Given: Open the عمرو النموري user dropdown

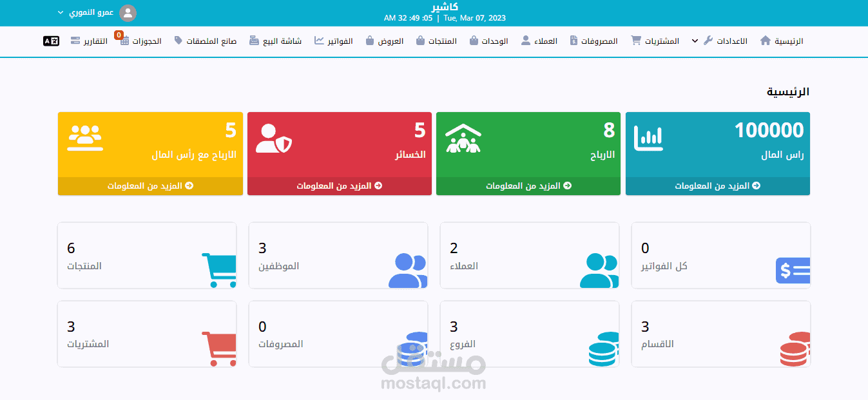Looking at the screenshot, I should pyautogui.click(x=86, y=13).
